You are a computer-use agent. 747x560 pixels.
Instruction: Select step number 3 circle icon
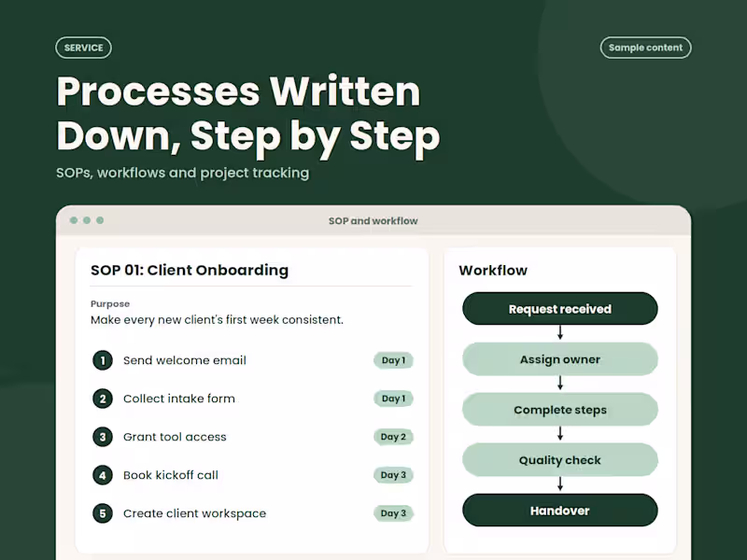point(103,437)
